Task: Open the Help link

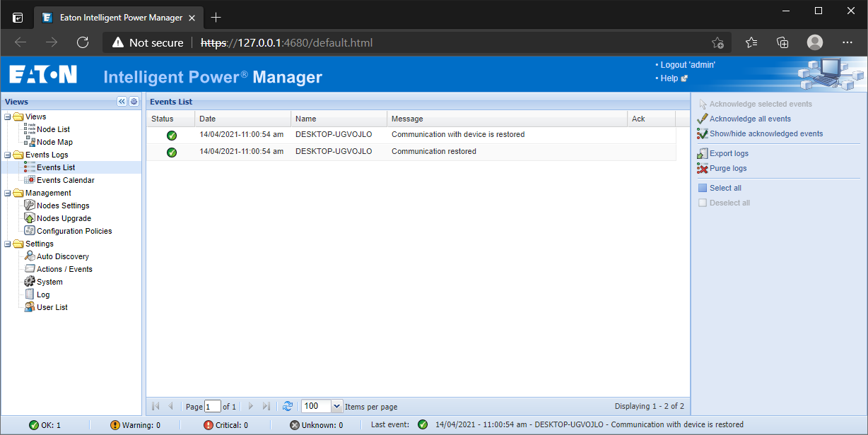Action: coord(669,78)
